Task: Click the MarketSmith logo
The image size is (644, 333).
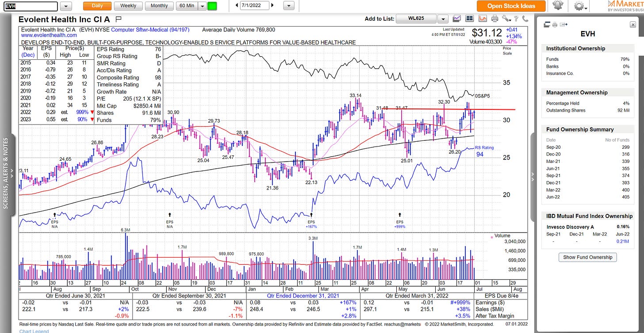Action: (626, 6)
